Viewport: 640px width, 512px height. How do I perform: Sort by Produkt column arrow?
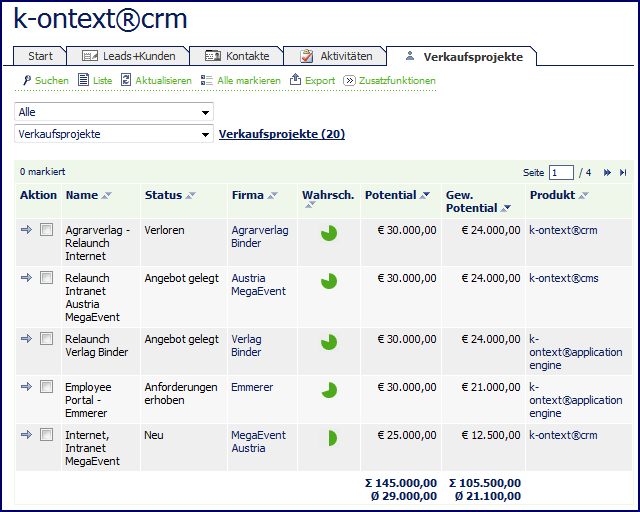584,196
